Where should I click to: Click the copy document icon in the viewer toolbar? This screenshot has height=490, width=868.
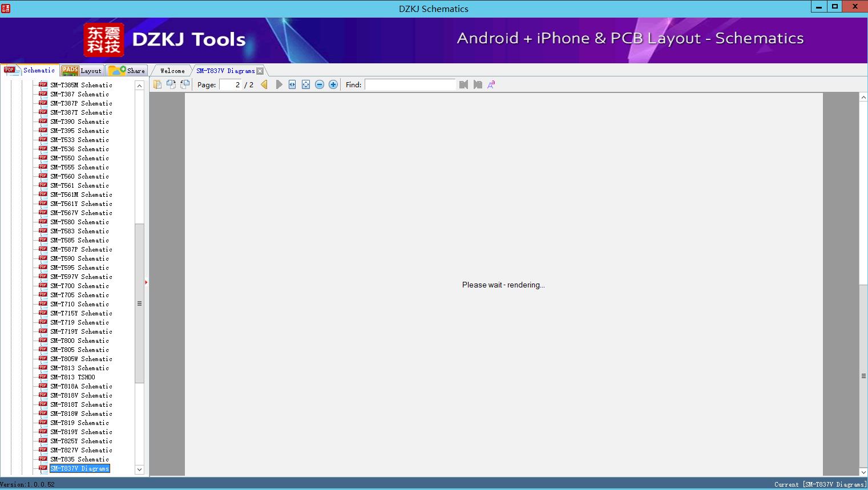pos(158,84)
